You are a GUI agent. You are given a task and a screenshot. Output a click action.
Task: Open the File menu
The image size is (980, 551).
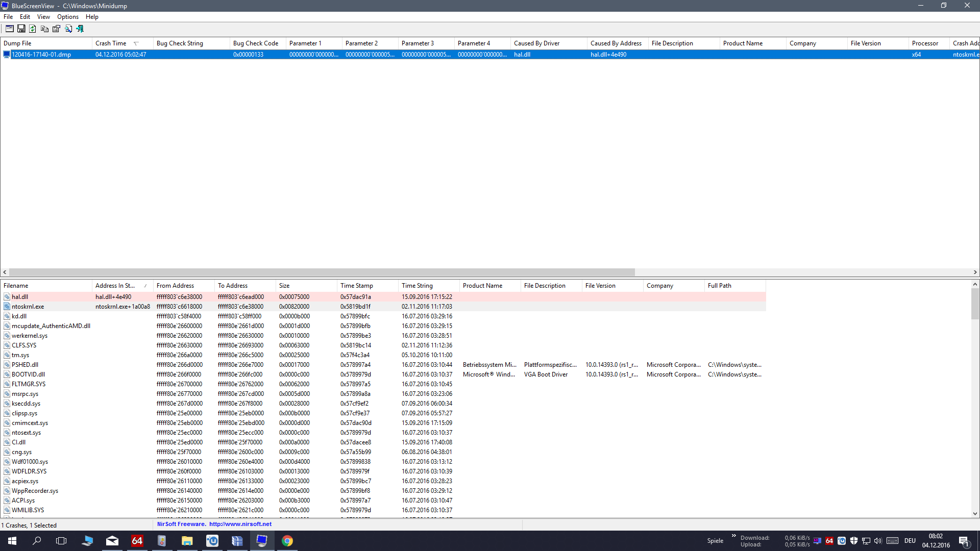[8, 17]
